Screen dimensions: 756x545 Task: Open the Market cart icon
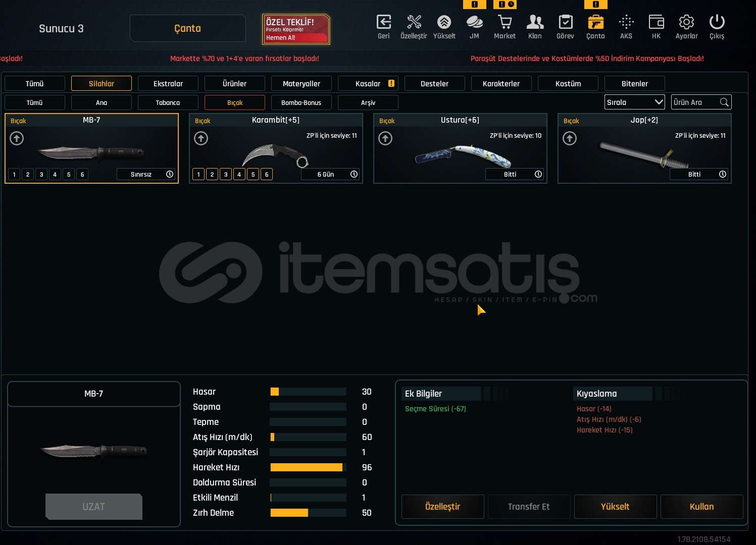pos(505,22)
